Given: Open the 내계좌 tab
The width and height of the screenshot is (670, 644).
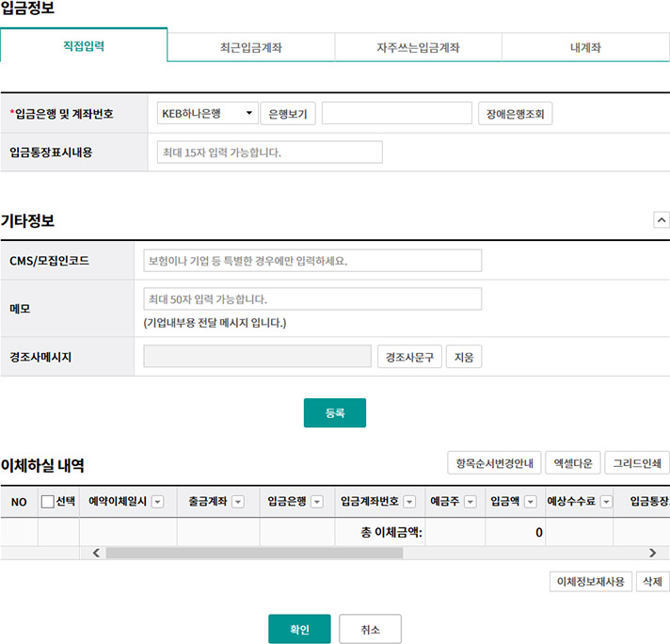Looking at the screenshot, I should pyautogui.click(x=585, y=47).
